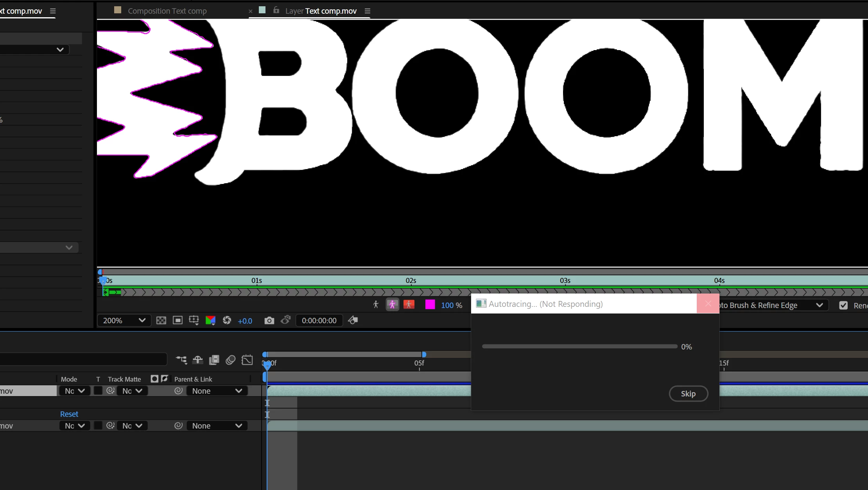The image size is (868, 490).
Task: Expand the Roto Brush & Refine Edge dropdown
Action: 819,305
